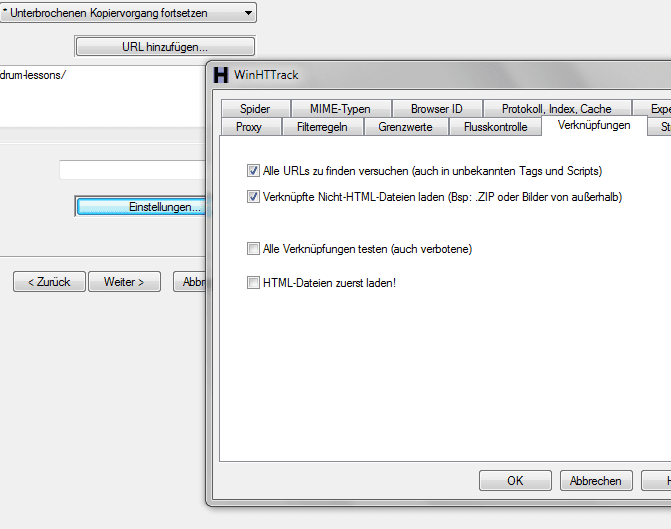The width and height of the screenshot is (671, 529).
Task: Enable 'Alle Verknüpfungen testen' checkbox
Action: [253, 249]
